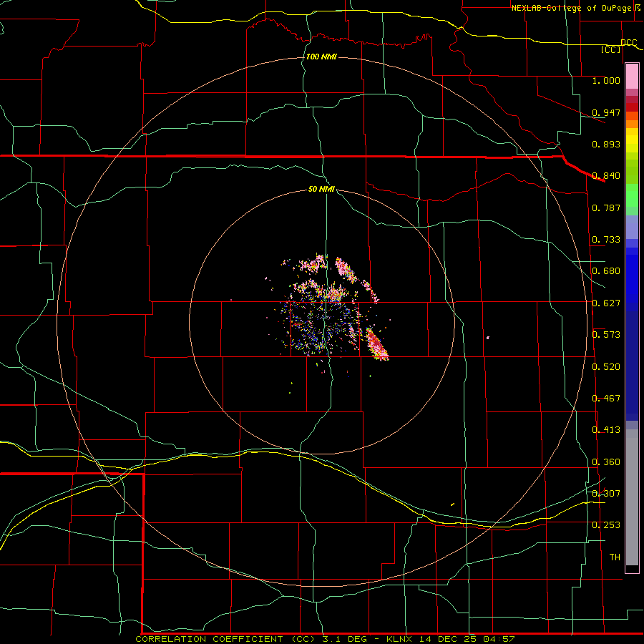Click the pink segment of the color bar
The height and width of the screenshot is (644, 644).
point(632,77)
